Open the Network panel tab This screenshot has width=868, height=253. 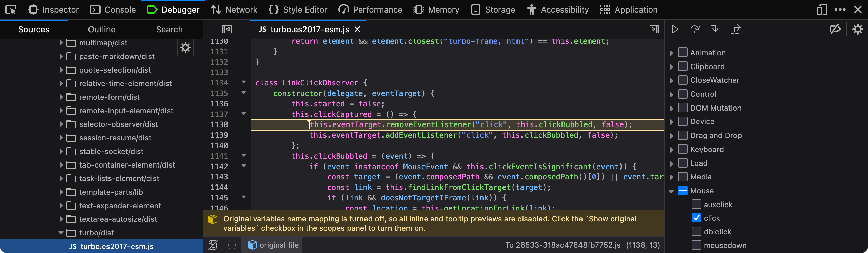coord(234,10)
